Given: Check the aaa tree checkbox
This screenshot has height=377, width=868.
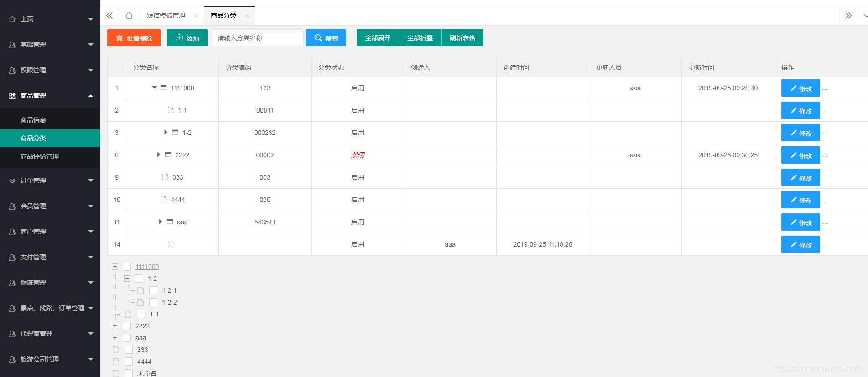Looking at the screenshot, I should (127, 338).
